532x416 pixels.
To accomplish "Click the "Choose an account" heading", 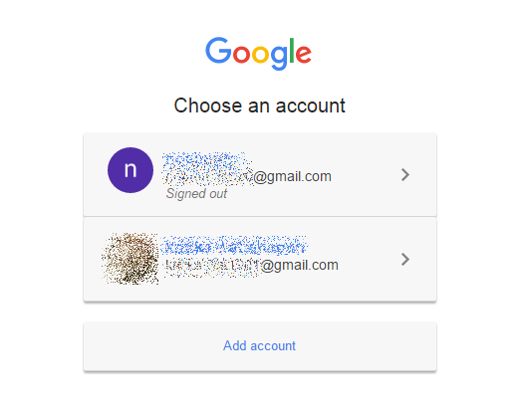I will pos(260,105).
